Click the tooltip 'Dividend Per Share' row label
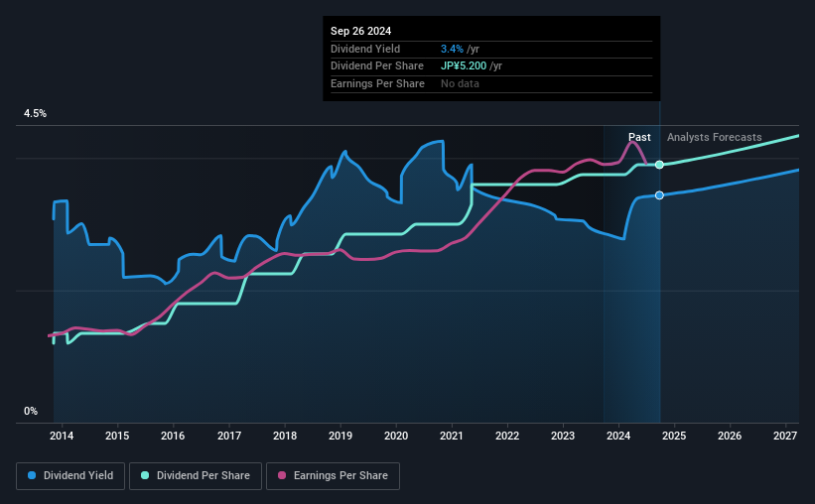 [377, 66]
